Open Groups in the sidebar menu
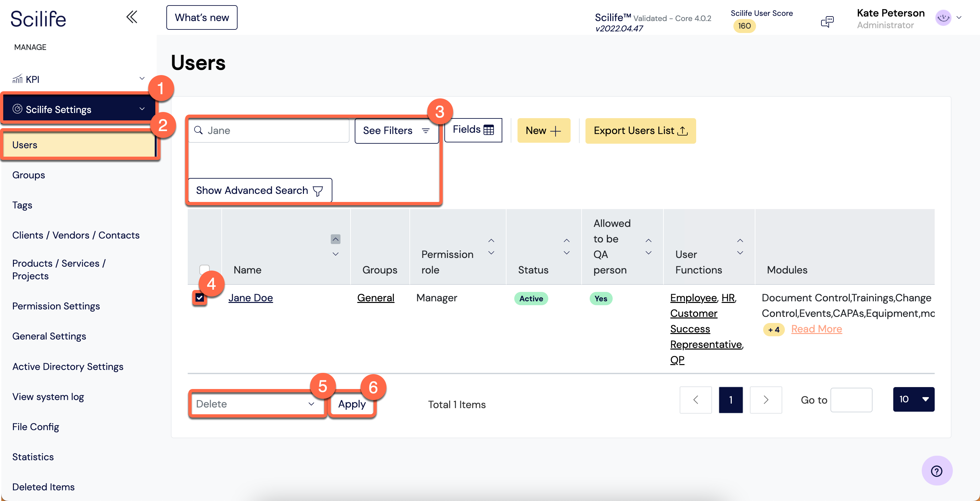This screenshot has height=501, width=980. tap(28, 175)
